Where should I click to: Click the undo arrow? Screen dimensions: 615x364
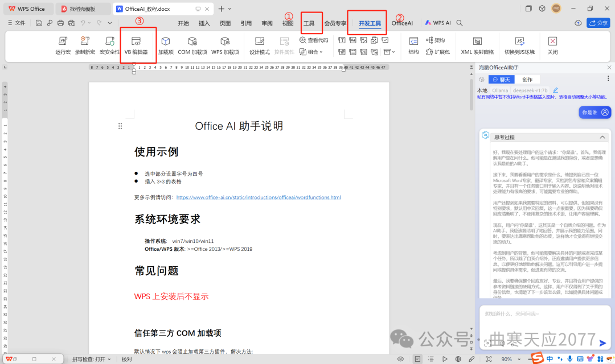(x=83, y=23)
